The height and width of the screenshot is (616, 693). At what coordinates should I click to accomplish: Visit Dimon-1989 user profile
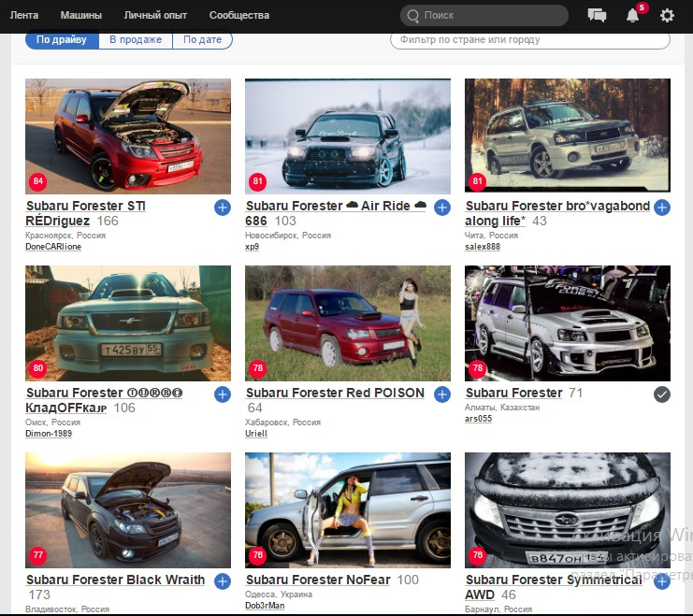click(49, 434)
